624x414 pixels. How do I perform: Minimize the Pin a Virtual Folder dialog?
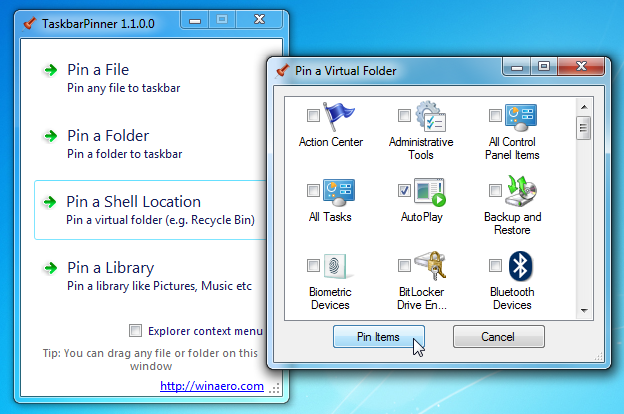pyautogui.click(x=517, y=66)
